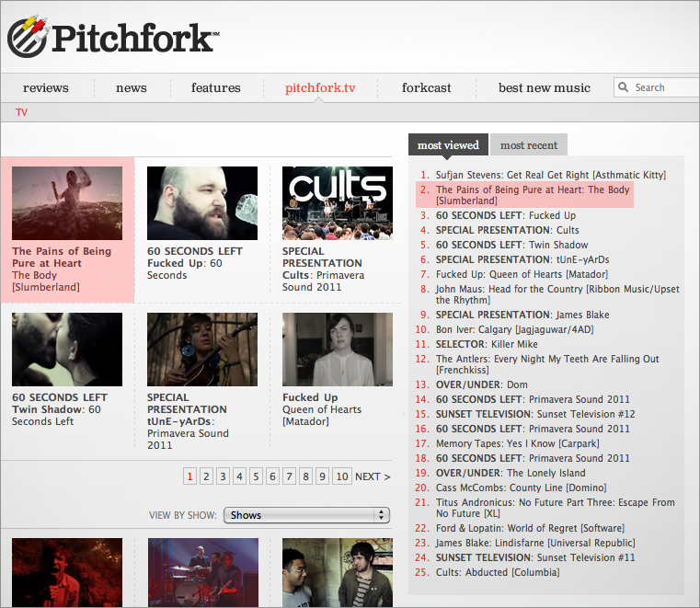Open item 14 Primavera Sound 2011 link
Screen dimensions: 700x608
click(533, 399)
